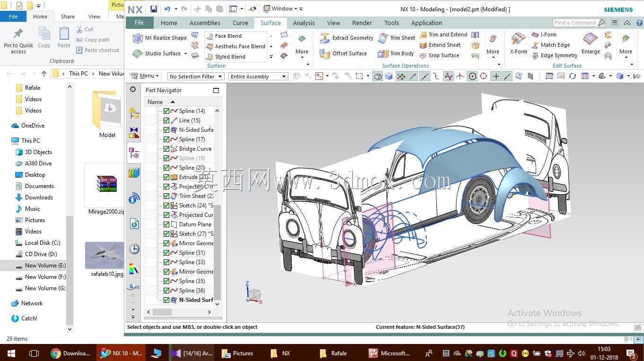Switch to the Assemblies ribbon tab
Viewport: 644px width, 361px height.
[x=205, y=23]
